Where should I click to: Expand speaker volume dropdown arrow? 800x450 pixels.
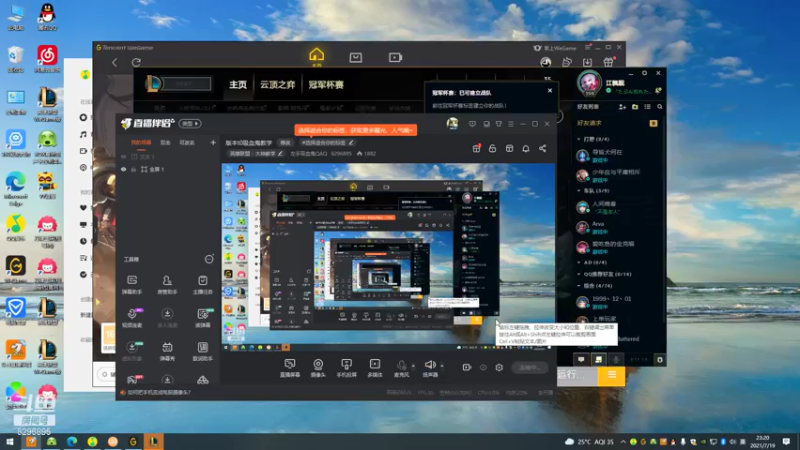(x=442, y=365)
